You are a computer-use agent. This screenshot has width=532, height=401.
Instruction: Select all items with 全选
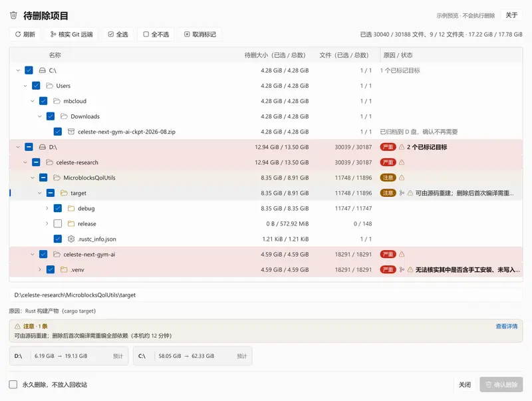[x=118, y=35]
